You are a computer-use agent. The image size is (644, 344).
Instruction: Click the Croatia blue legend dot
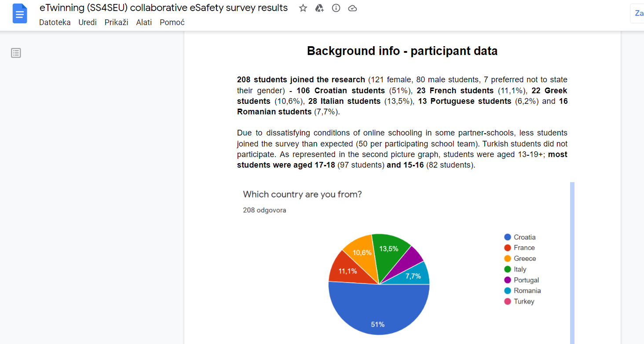(508, 237)
